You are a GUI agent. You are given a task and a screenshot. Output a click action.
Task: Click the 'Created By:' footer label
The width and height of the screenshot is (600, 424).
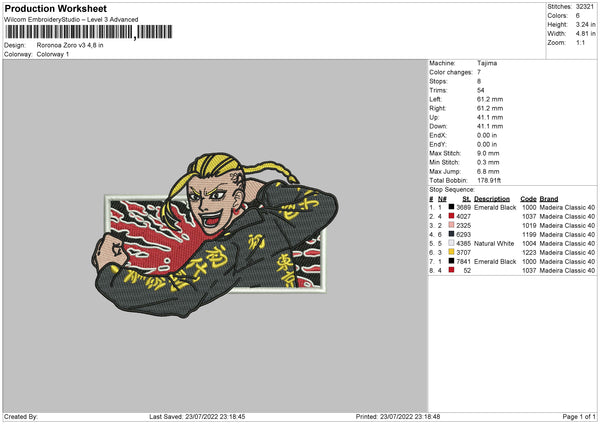[21, 416]
